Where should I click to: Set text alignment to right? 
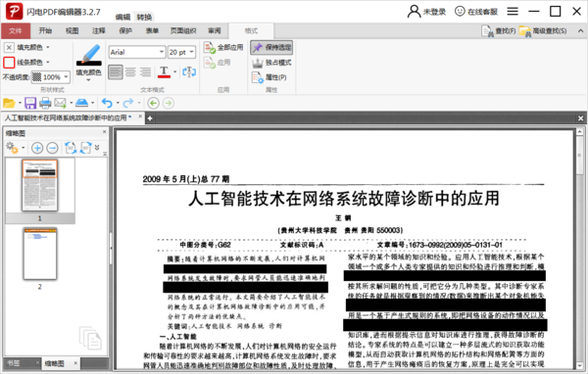tap(145, 71)
